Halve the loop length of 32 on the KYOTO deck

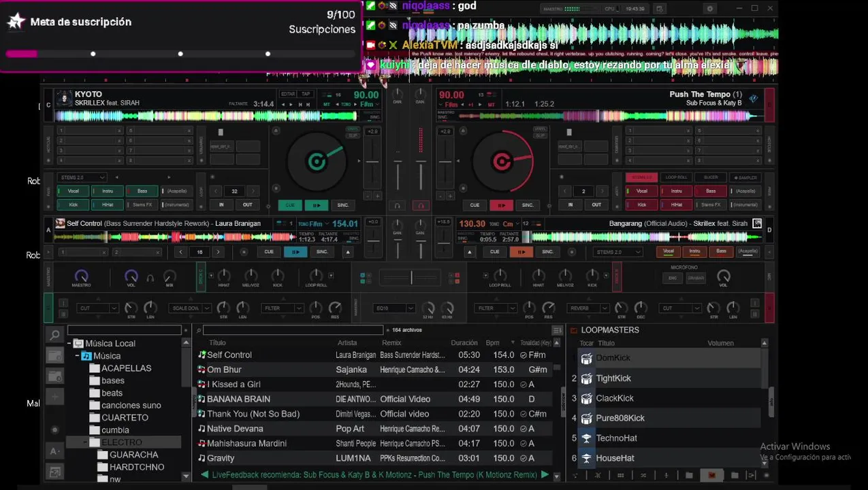point(216,191)
